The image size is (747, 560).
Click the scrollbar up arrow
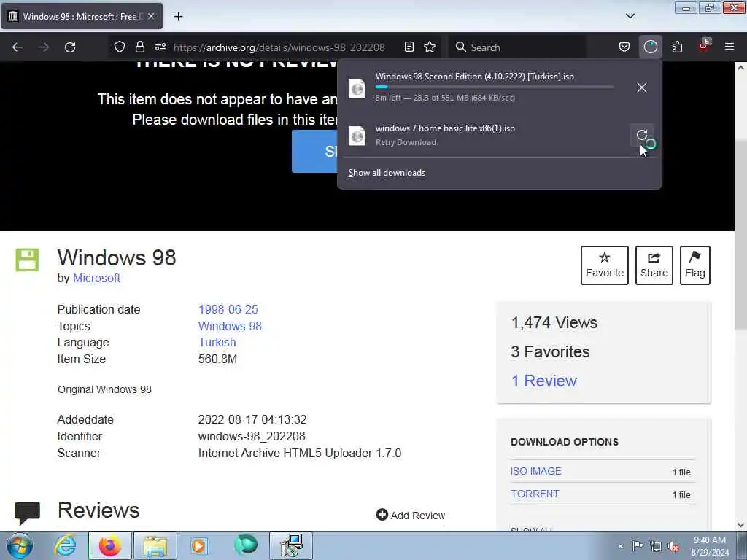click(x=740, y=68)
